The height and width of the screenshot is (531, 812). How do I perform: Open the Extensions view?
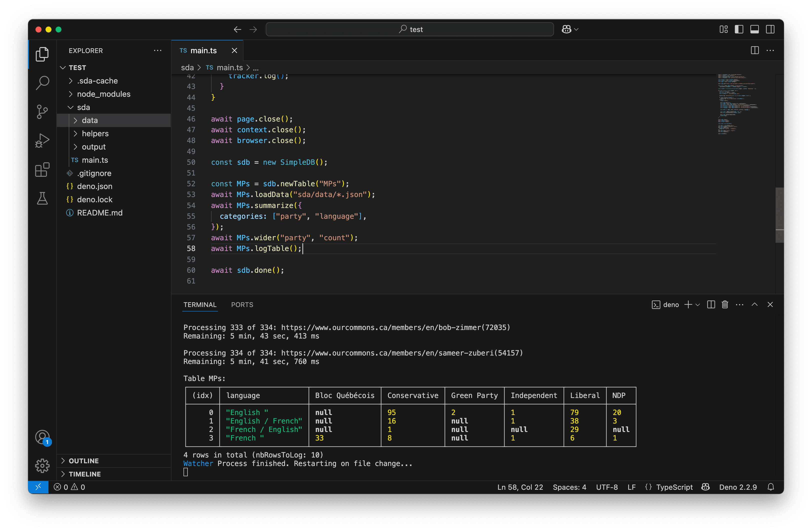coord(42,169)
